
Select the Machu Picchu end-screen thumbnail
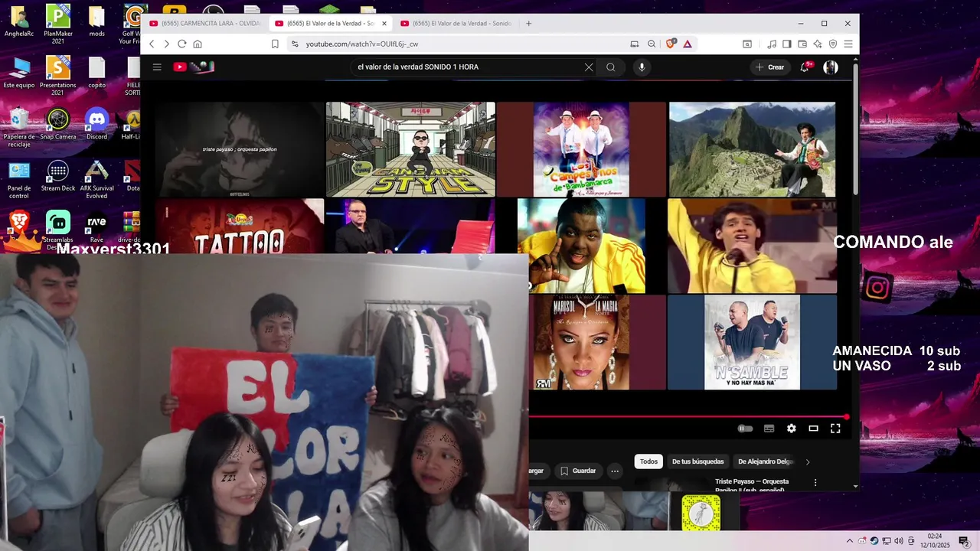(x=752, y=149)
